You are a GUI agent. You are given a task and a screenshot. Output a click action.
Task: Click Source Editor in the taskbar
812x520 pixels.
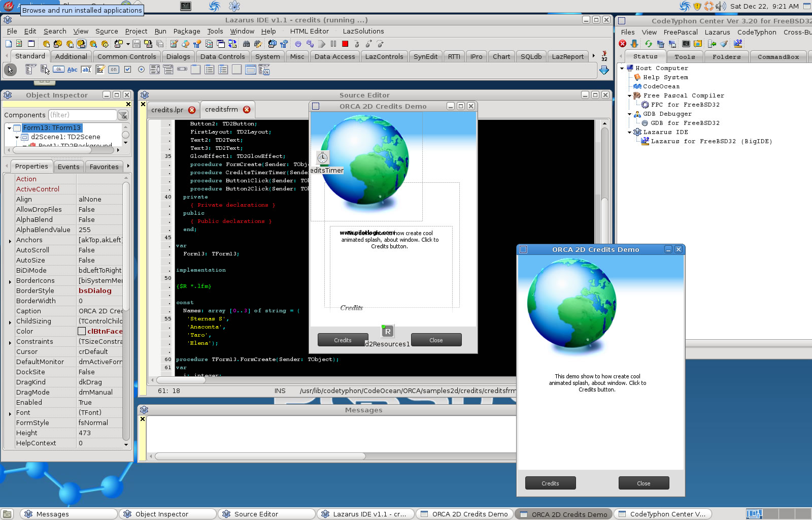266,514
